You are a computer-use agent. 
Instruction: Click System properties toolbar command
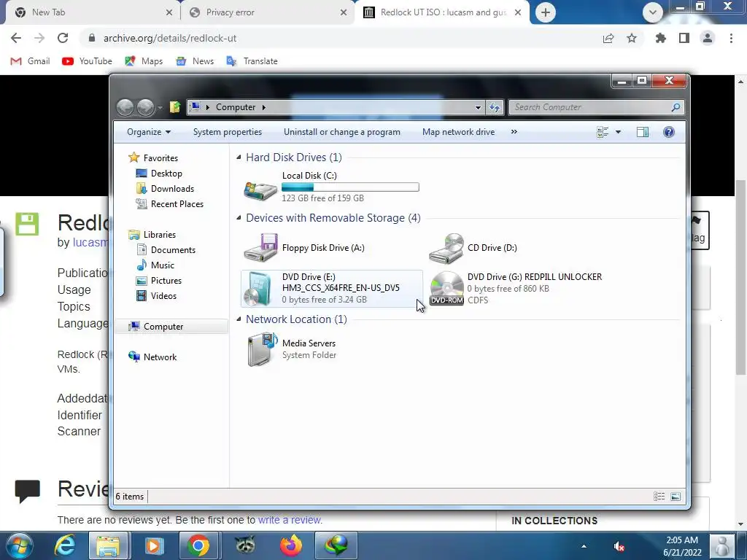point(228,132)
